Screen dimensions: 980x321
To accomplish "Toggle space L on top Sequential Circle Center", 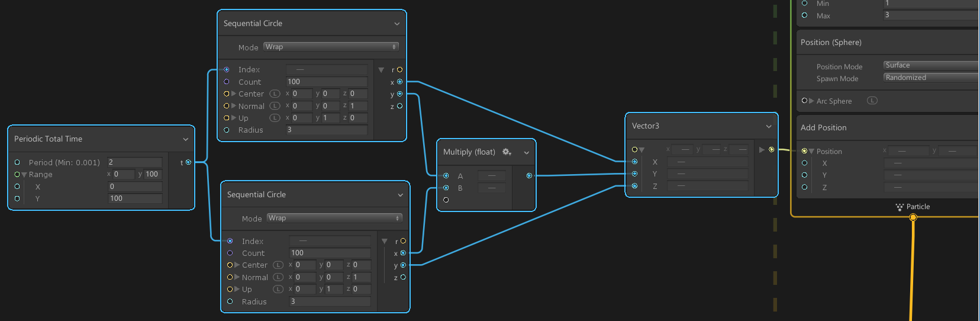I will click(275, 94).
